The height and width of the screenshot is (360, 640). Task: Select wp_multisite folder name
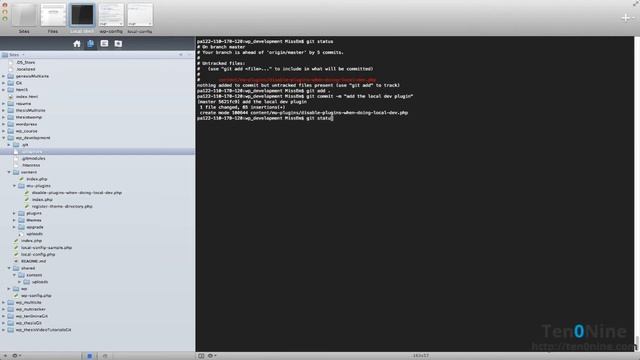[x=29, y=302]
